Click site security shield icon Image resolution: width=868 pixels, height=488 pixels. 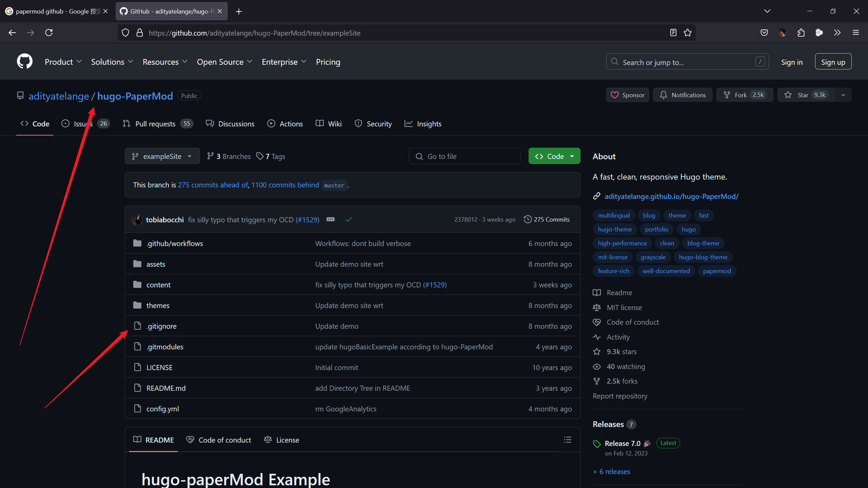[125, 33]
